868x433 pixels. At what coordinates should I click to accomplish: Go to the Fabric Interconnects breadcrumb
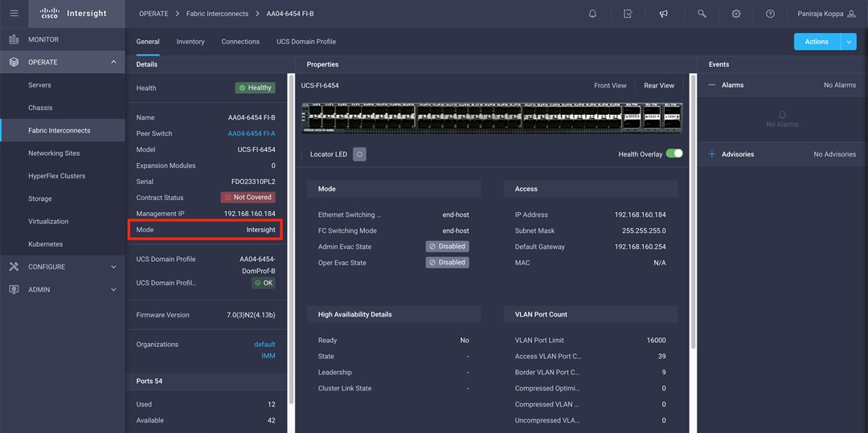click(217, 14)
